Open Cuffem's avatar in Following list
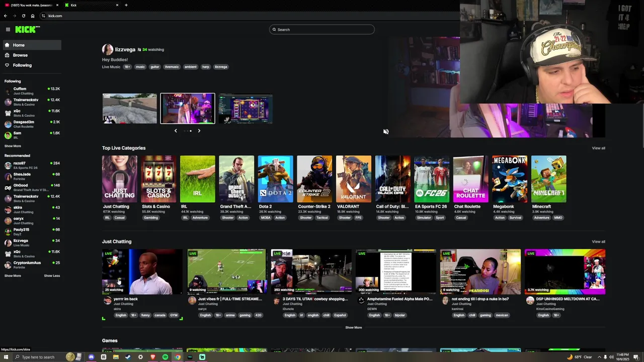This screenshot has width=644, height=362. [x=8, y=91]
